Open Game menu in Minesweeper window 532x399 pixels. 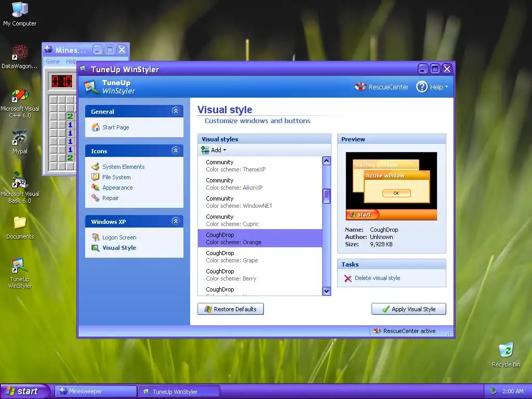(53, 61)
